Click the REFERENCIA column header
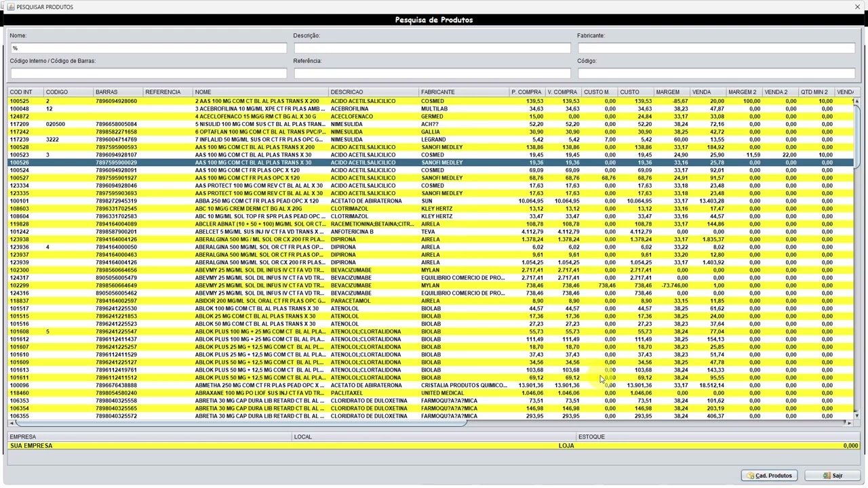868x488 pixels. coord(168,92)
